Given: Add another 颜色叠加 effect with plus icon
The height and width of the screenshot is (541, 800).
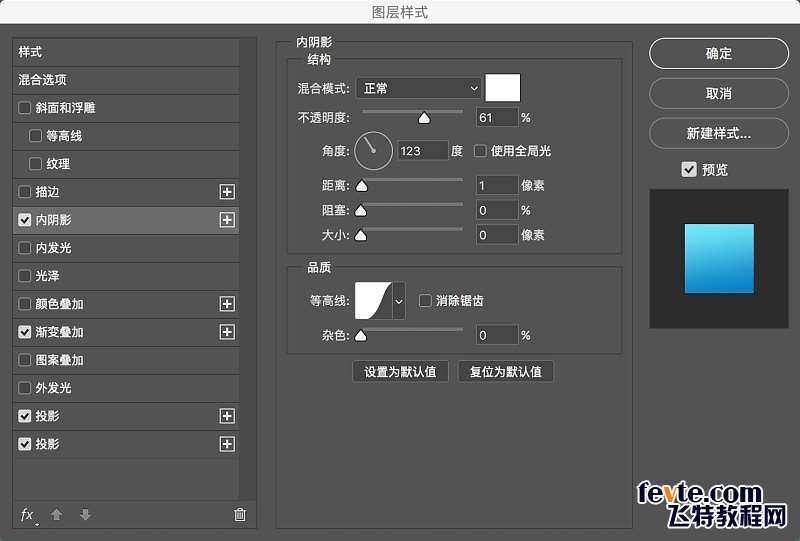Looking at the screenshot, I should [227, 304].
